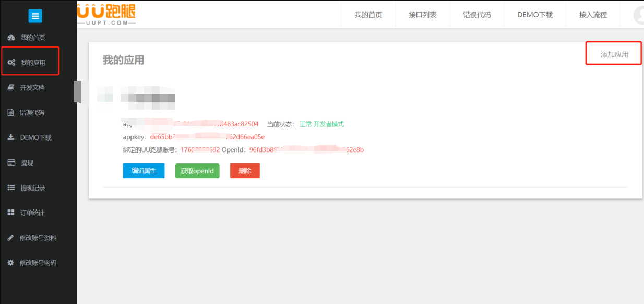
Task: Click the appkey value de65bb...
Action: [x=207, y=137]
